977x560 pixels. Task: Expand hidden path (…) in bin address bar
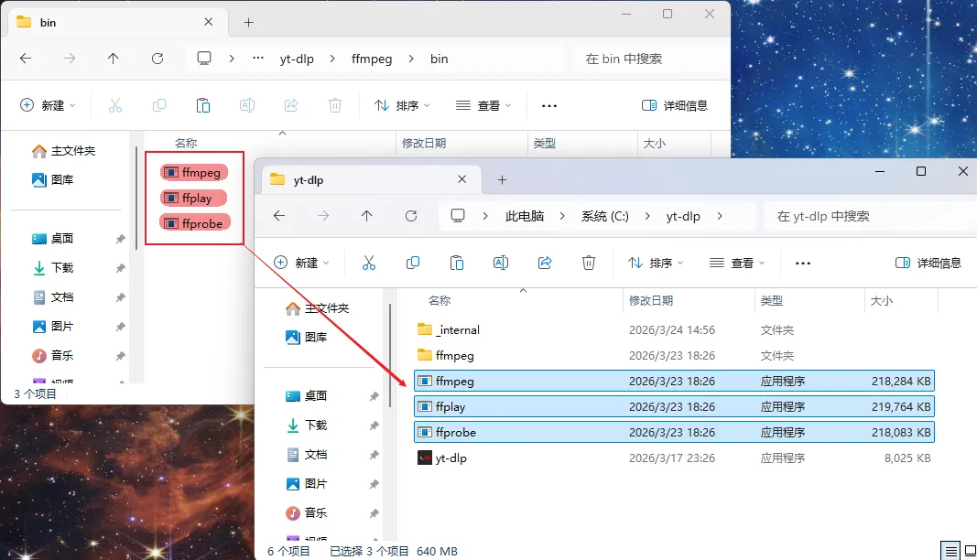click(258, 59)
